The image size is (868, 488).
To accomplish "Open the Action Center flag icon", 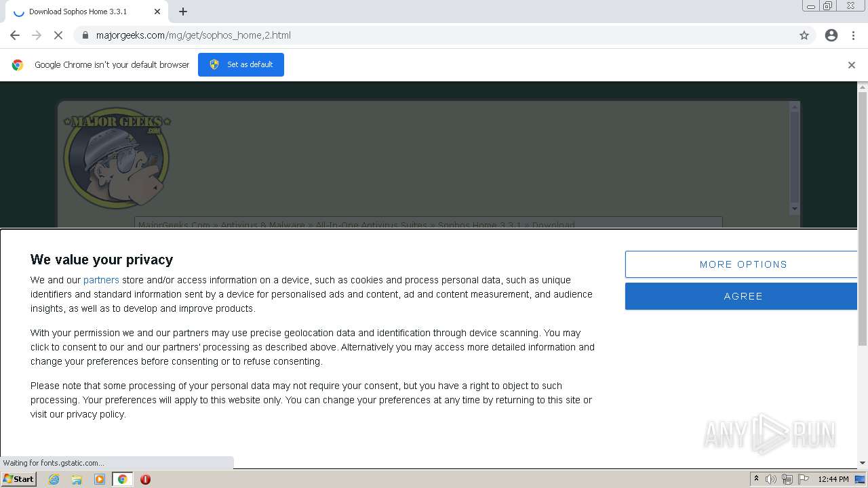I will coord(804,479).
